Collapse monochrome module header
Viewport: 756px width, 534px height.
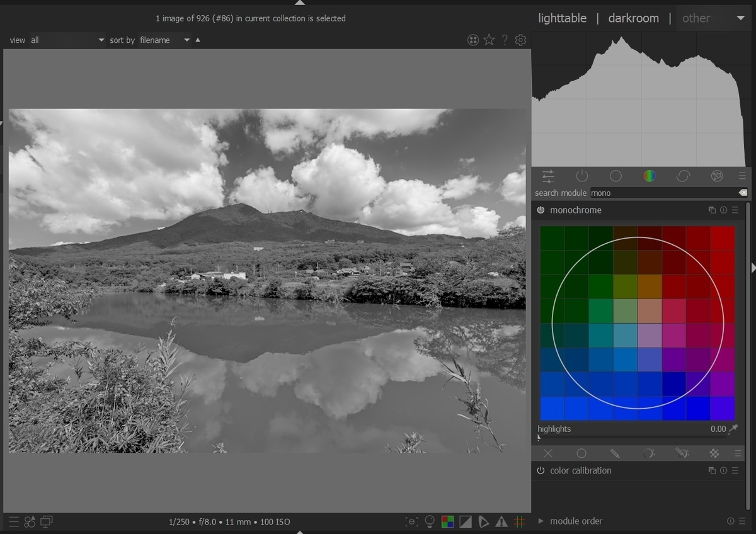pos(575,210)
